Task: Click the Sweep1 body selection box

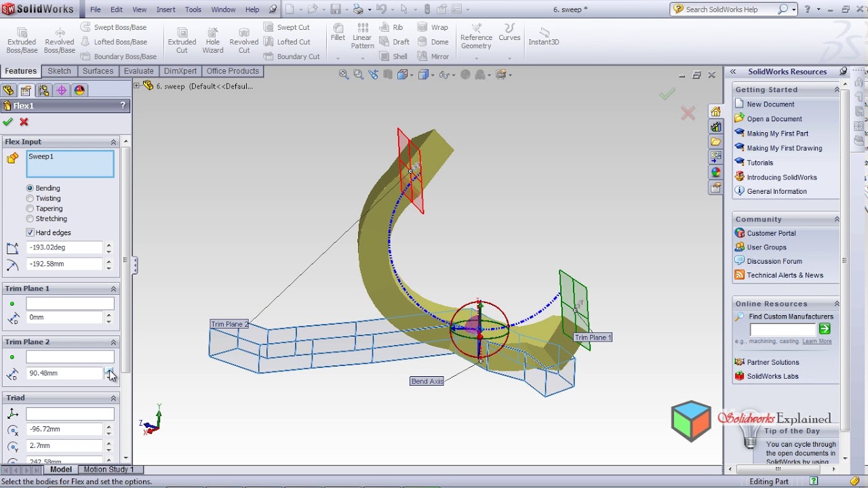Action: click(x=71, y=164)
